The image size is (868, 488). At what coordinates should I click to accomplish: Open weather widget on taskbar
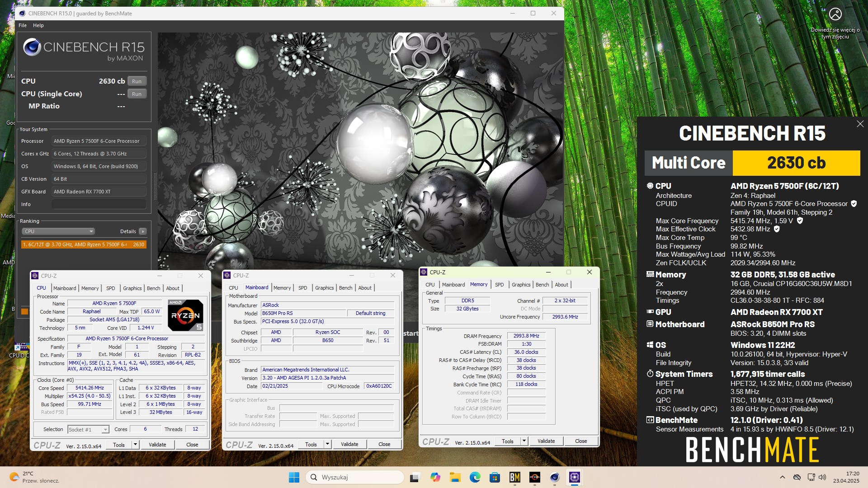pos(34,477)
